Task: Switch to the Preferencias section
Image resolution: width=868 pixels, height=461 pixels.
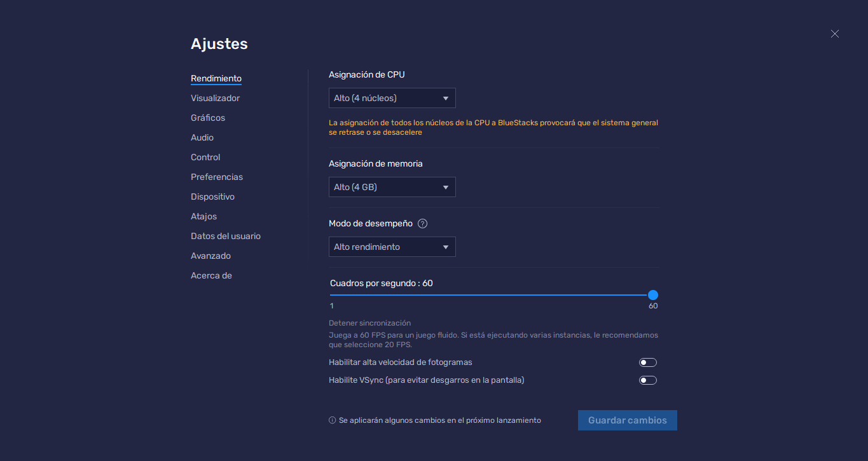Action: coord(217,177)
